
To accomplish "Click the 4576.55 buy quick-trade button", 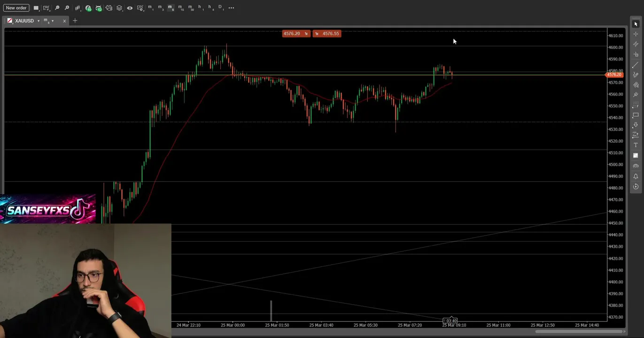I will coord(326,34).
